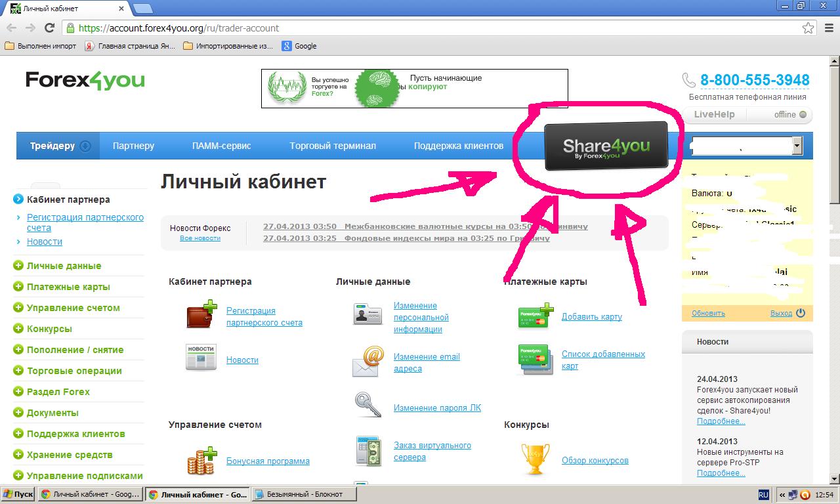Open the Изменение пароля ЛК link
840x504 pixels.
coord(437,408)
